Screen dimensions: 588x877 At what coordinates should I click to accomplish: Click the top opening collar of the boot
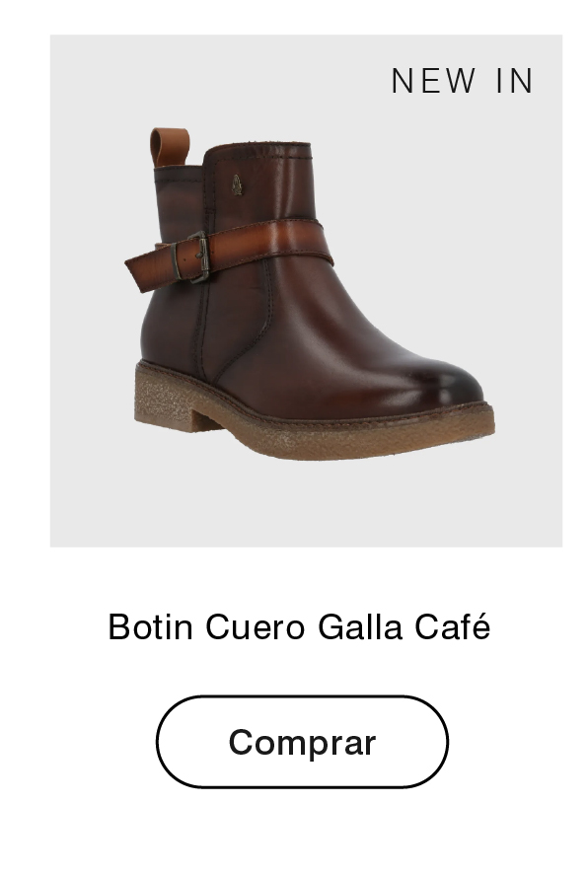coord(257,149)
